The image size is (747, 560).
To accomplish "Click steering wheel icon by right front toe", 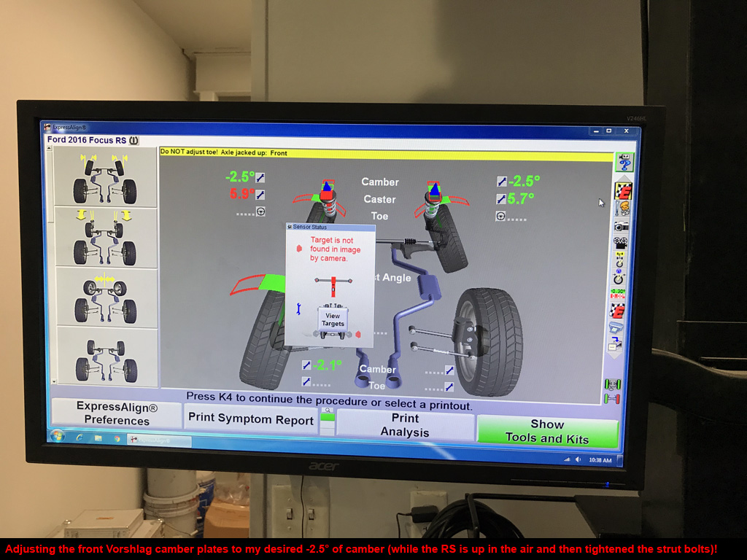I will [x=500, y=216].
